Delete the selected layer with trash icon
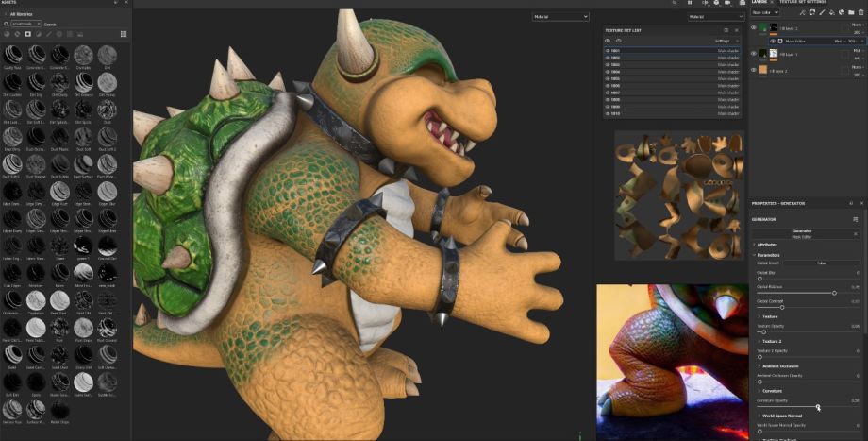 click(x=860, y=12)
